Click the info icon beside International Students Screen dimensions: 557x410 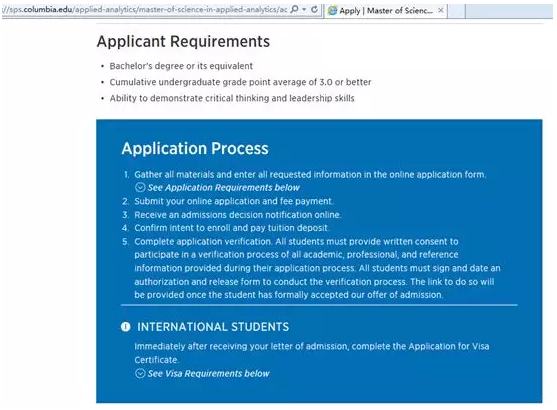click(x=125, y=327)
